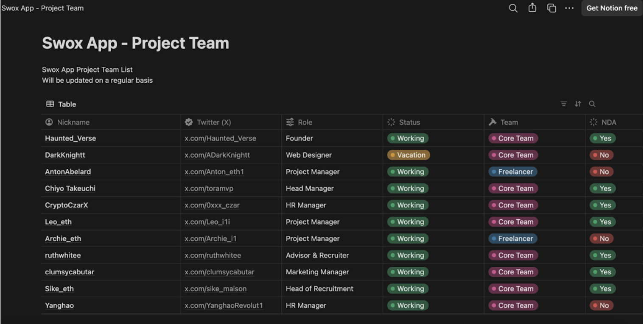This screenshot has height=324, width=644.
Task: Follow the x.com/ADarkKnightt link
Action: 217,155
